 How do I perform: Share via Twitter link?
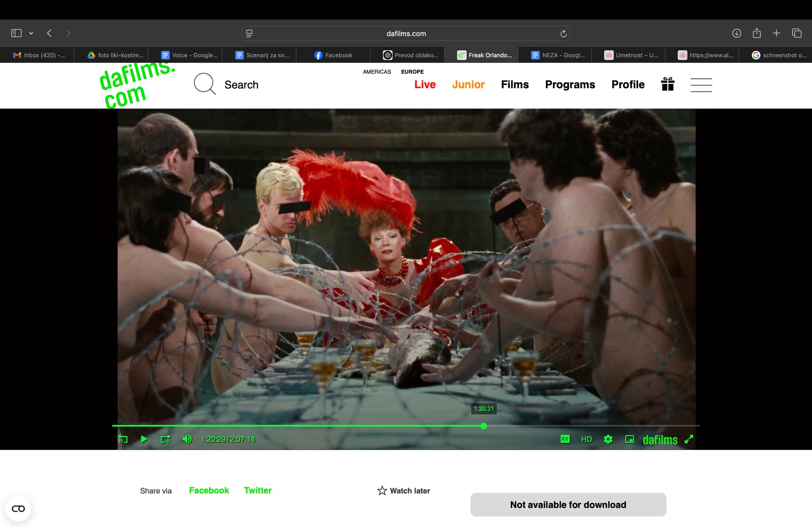(258, 490)
